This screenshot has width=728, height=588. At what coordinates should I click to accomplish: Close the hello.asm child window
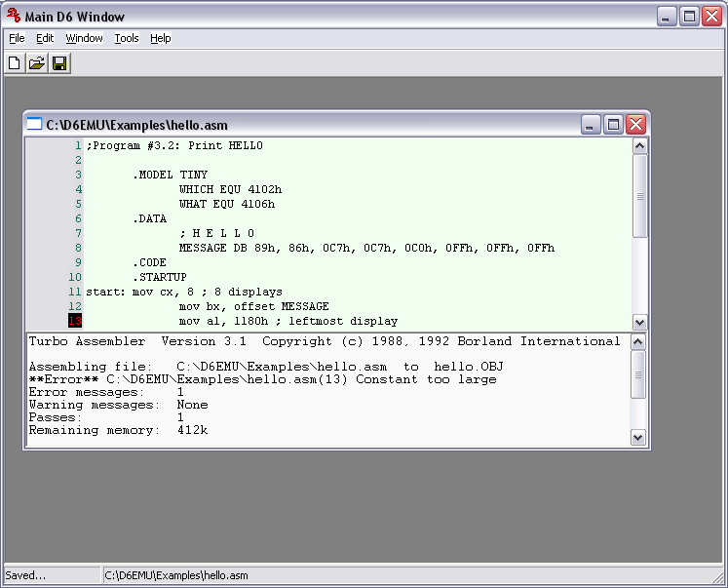coord(635,124)
